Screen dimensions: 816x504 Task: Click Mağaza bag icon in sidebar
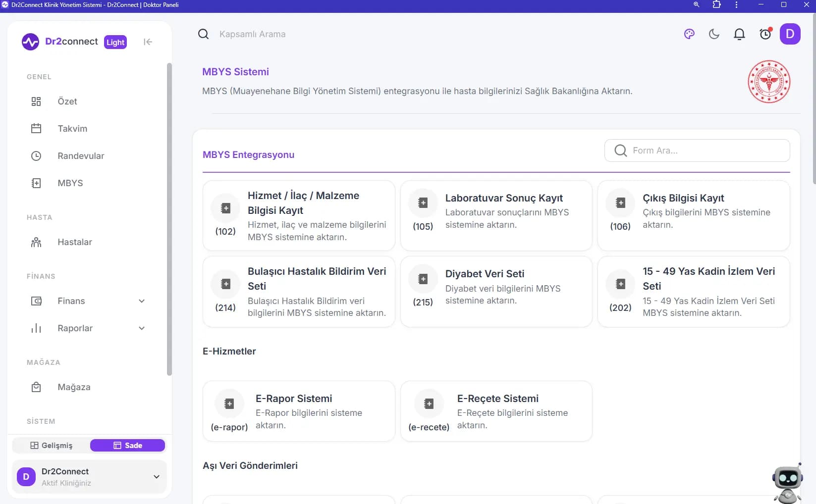click(36, 387)
